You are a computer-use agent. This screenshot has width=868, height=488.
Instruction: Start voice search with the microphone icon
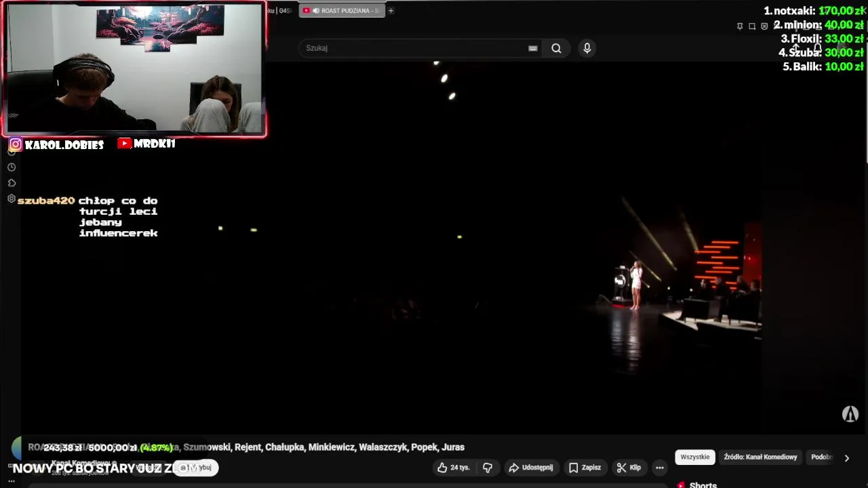pyautogui.click(x=587, y=48)
